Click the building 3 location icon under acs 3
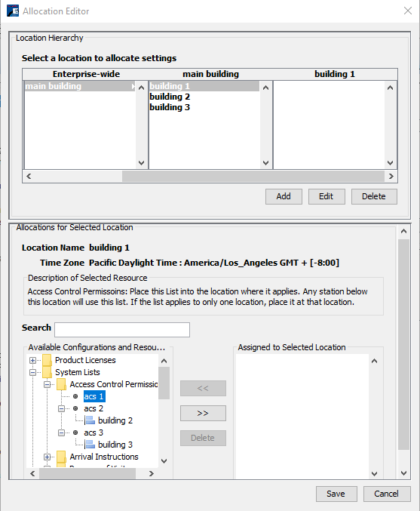Screen dimensions: 420x511 [90, 445]
